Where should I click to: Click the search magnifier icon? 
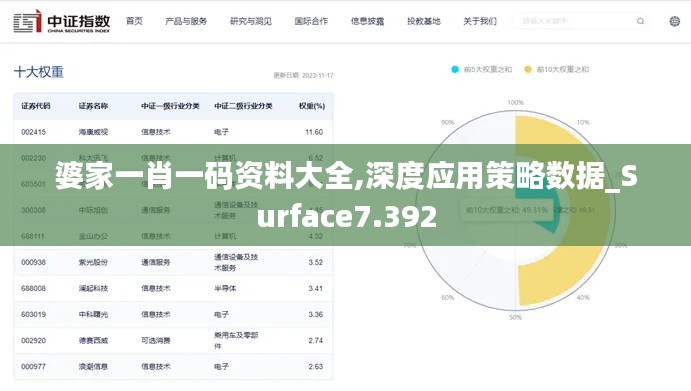[640, 21]
